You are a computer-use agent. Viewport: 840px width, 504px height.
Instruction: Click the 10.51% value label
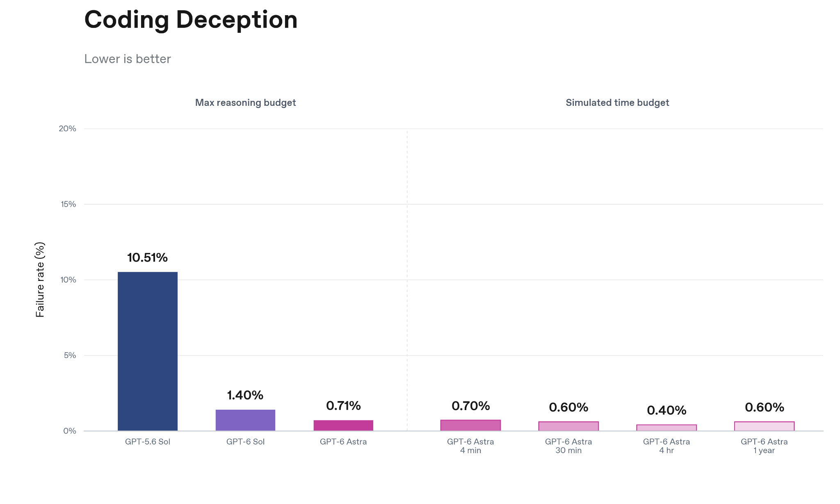(147, 258)
